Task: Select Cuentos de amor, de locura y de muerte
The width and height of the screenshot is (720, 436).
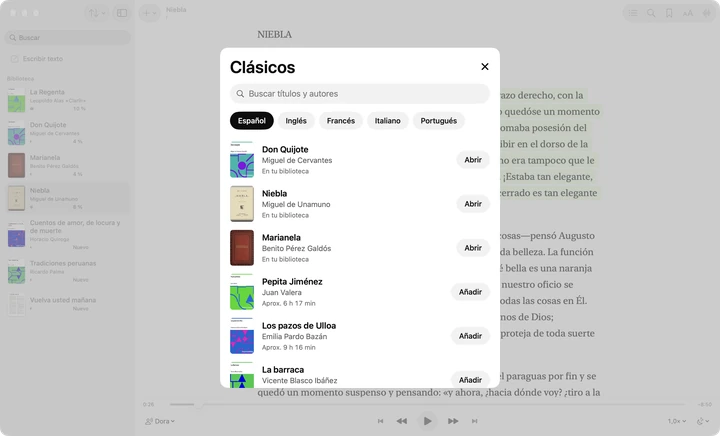Action: coord(68,235)
